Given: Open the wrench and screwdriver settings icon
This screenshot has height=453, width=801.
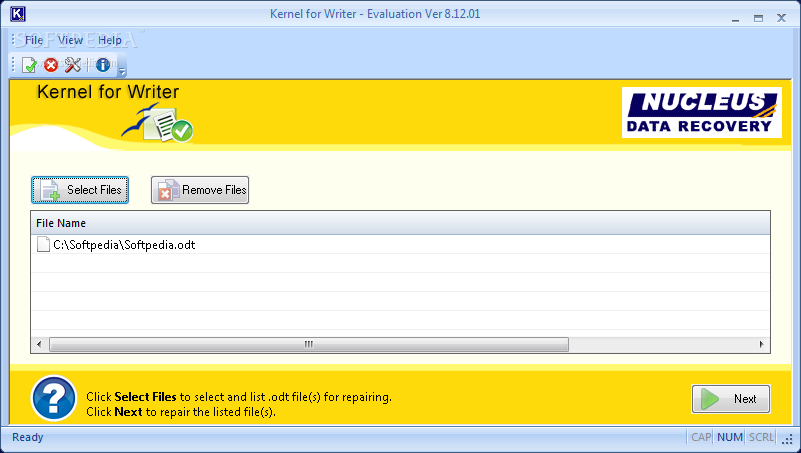Looking at the screenshot, I should [73, 65].
